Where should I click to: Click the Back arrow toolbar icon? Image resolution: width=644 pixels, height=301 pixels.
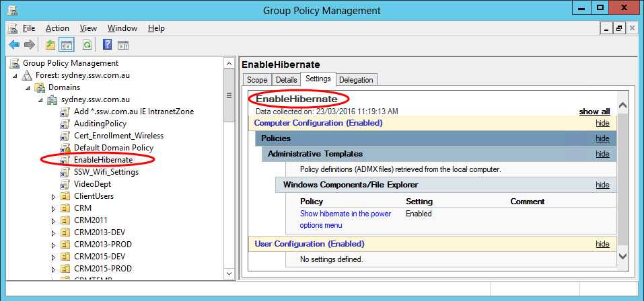(13, 45)
